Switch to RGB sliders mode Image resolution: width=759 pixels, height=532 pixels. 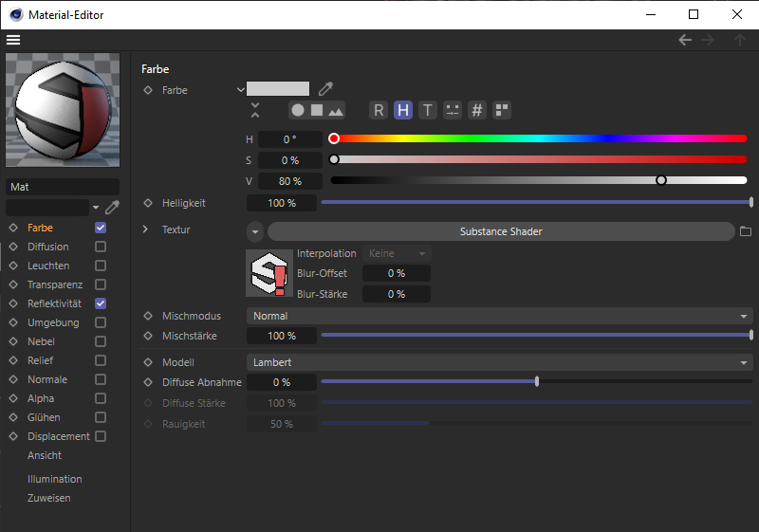tap(379, 110)
